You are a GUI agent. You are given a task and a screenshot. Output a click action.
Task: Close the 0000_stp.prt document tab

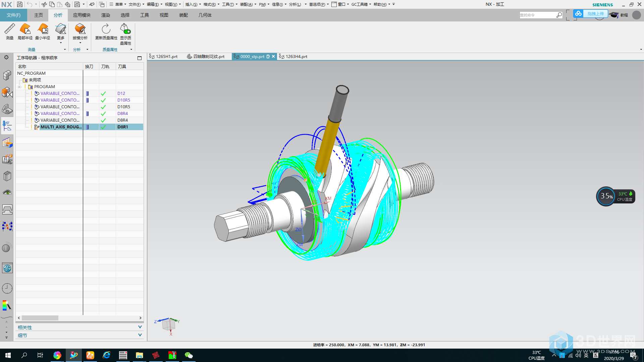point(273,57)
